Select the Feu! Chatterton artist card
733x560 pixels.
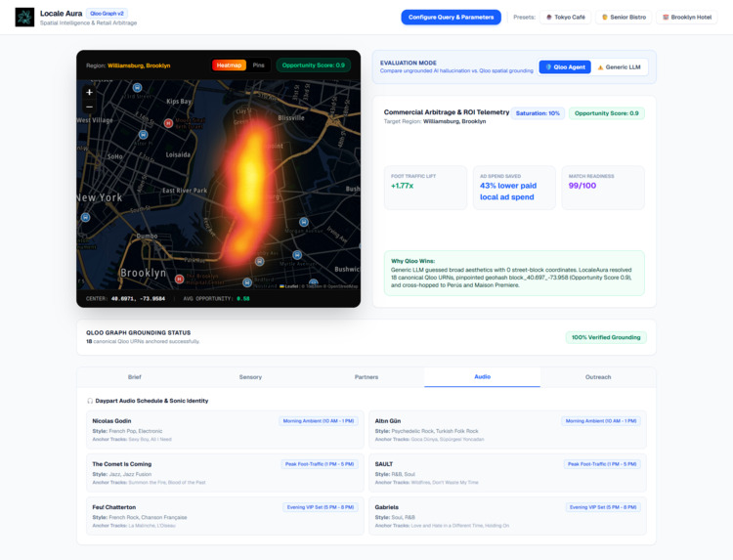[x=225, y=516]
